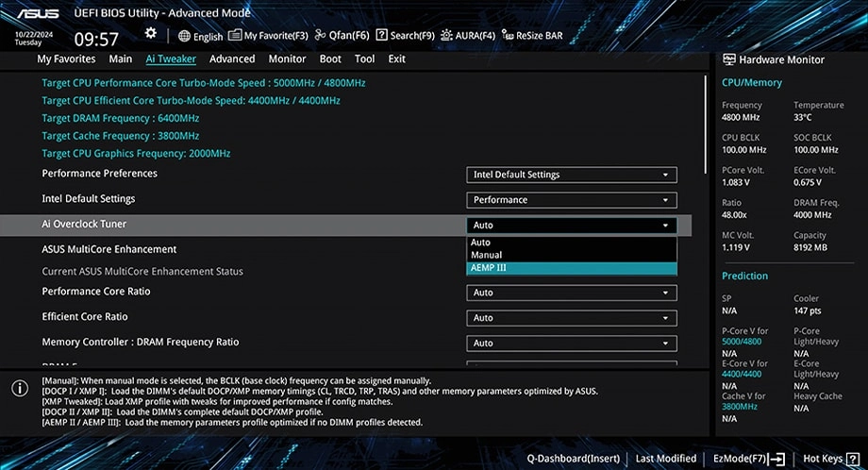Click the 4400/4400 E-Core prediction value
The width and height of the screenshot is (868, 470).
tap(742, 375)
